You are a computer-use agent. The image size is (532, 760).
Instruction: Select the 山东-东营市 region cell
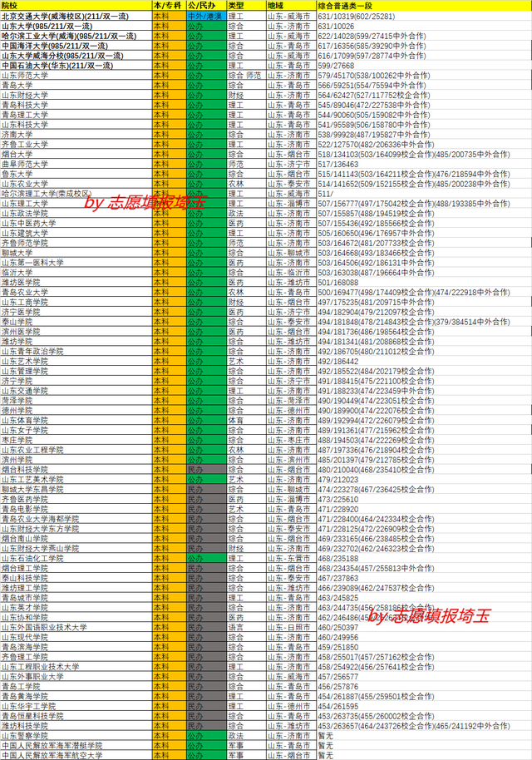click(292, 559)
